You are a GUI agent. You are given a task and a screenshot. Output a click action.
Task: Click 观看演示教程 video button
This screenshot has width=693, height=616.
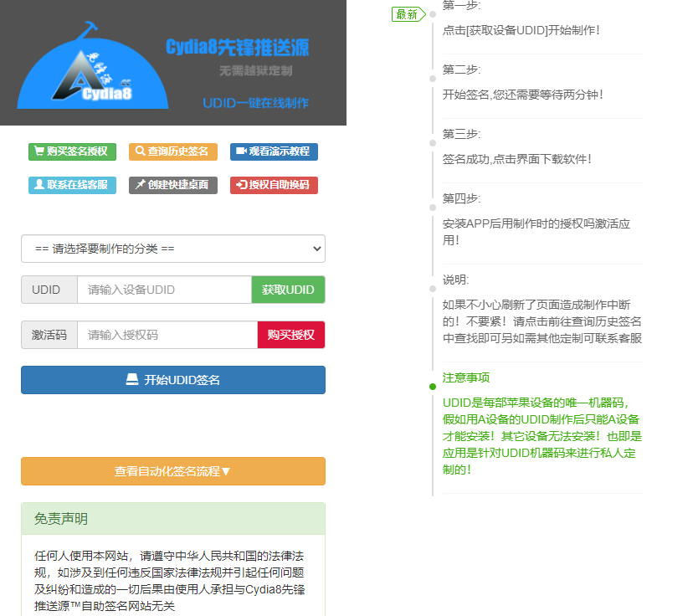(274, 151)
